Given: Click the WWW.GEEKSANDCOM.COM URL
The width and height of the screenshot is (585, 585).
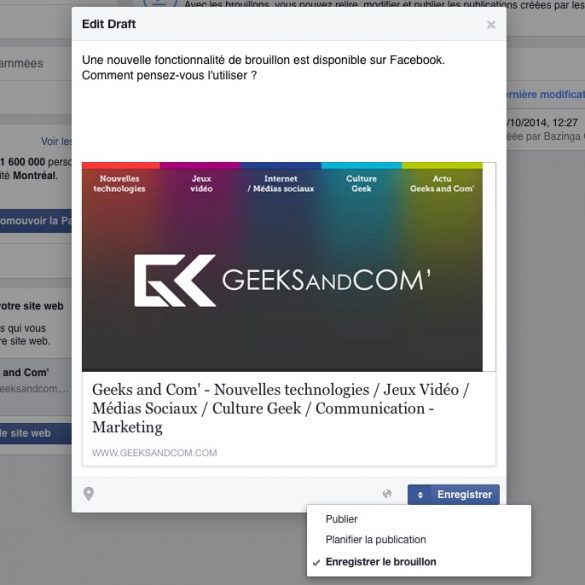Looking at the screenshot, I should point(154,453).
